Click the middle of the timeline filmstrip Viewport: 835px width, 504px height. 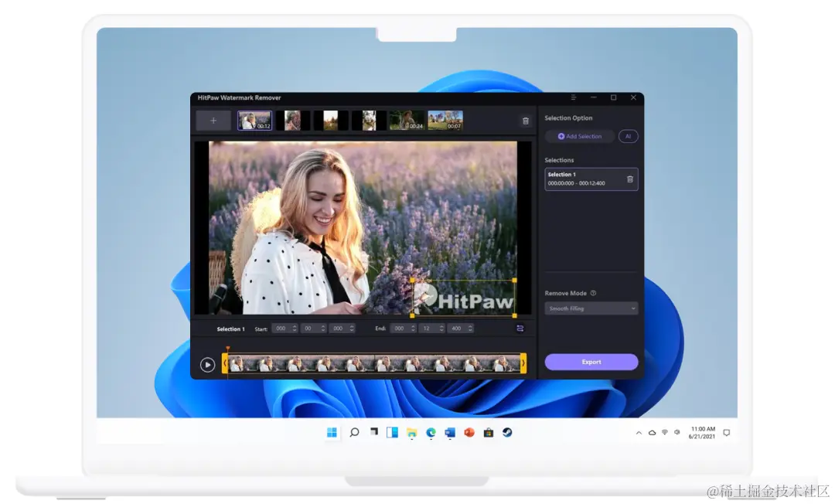(374, 363)
